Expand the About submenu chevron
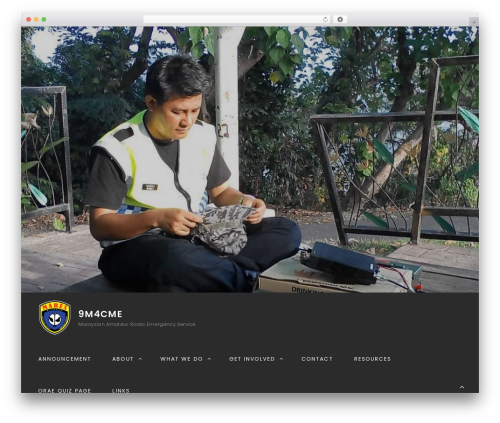Screen dimensions: 500x423 (140, 359)
